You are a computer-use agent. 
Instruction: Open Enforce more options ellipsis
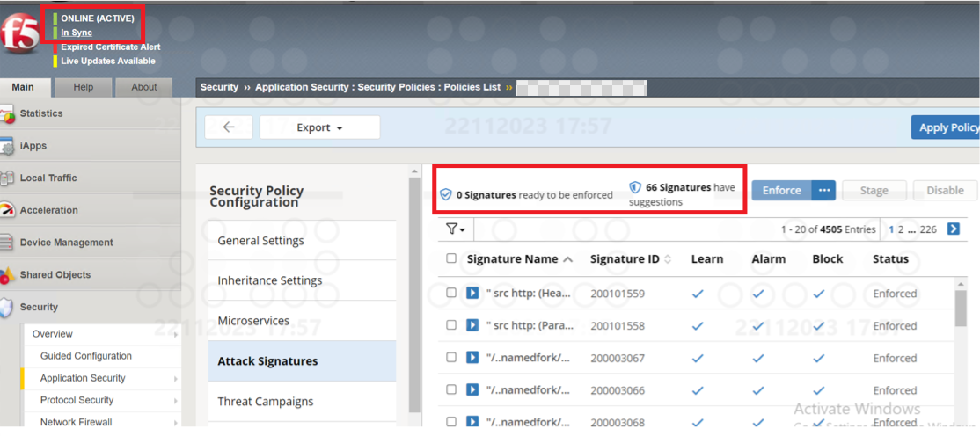pos(823,191)
